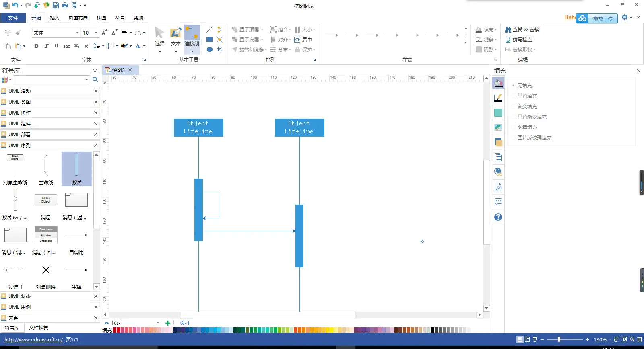Increase font size with A up icon
The width and height of the screenshot is (644, 349).
coord(104,33)
